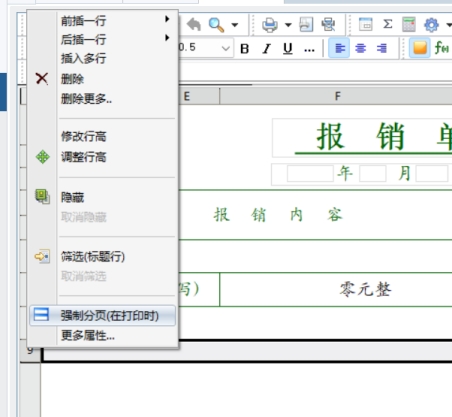Choose 调整行高 menu entry
This screenshot has height=417, width=452.
(x=102, y=157)
